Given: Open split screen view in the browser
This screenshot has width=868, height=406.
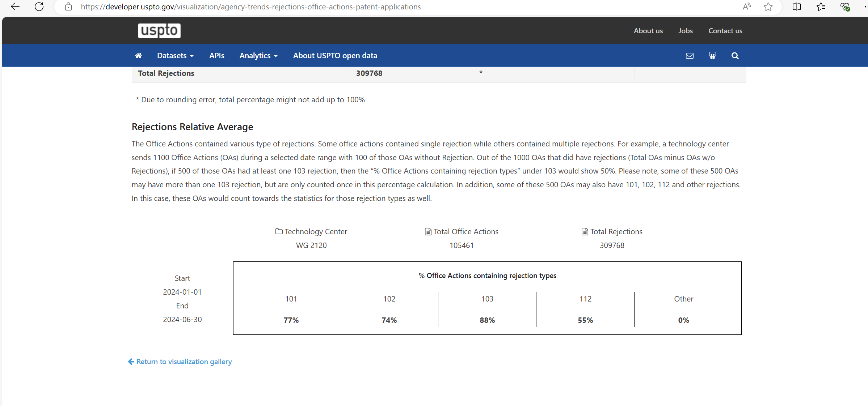Looking at the screenshot, I should (796, 7).
